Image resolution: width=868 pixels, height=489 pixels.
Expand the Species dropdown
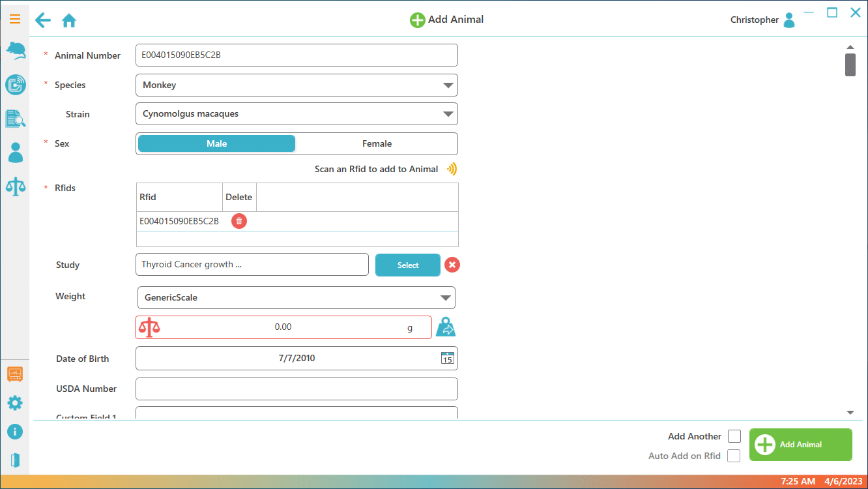(448, 85)
